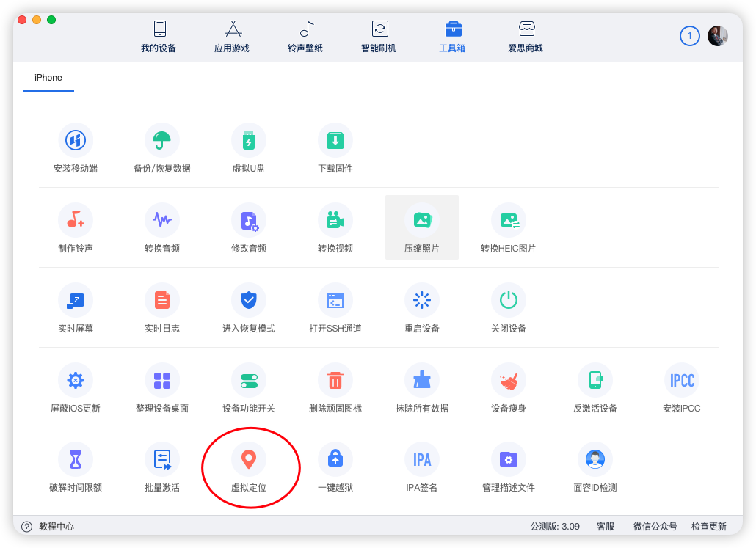Viewport: 756px width, 548px height.
Task: Restart the device with 重启设备
Action: click(422, 307)
